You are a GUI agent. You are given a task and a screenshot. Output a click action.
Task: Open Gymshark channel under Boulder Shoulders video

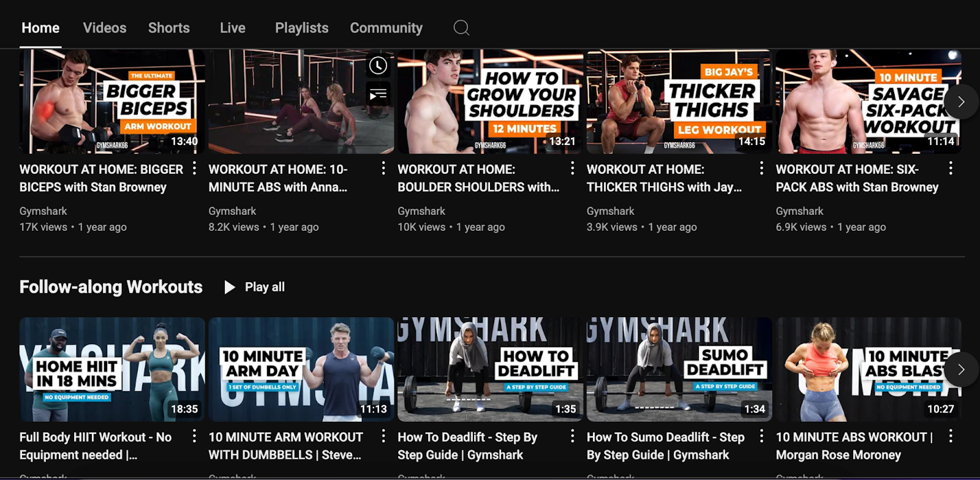pos(421,211)
